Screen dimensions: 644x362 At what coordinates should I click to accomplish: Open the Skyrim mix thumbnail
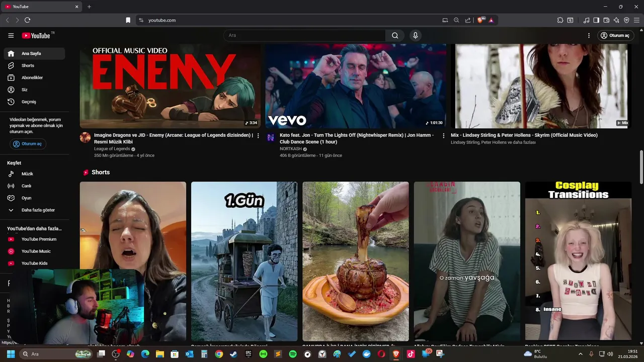pos(541,86)
